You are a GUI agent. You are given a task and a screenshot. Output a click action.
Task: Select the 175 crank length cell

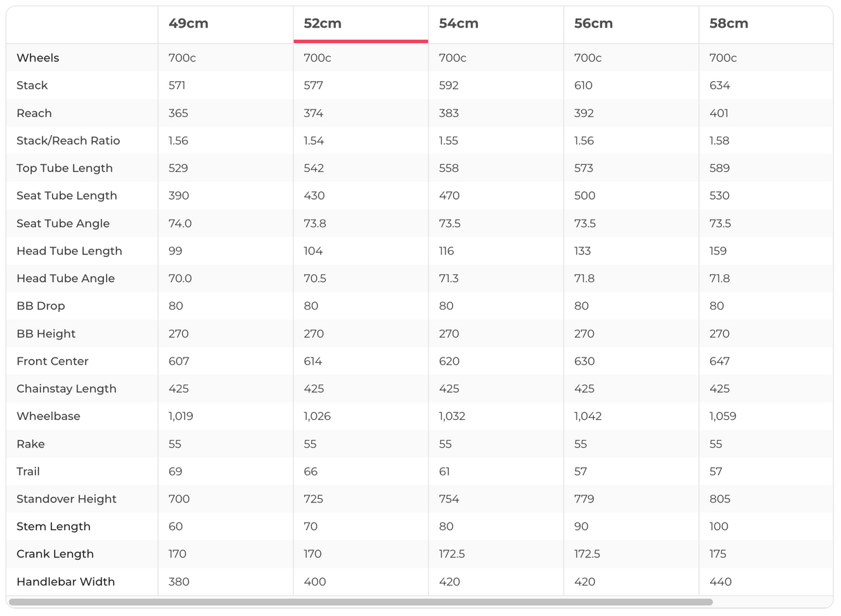(718, 554)
